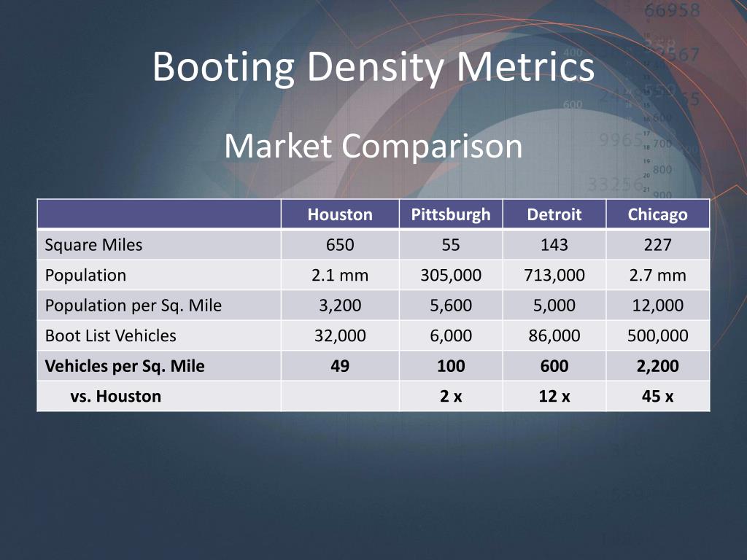Viewport: 747px width, 560px height.
Task: Click Detroit population 713,000
Action: (x=554, y=275)
